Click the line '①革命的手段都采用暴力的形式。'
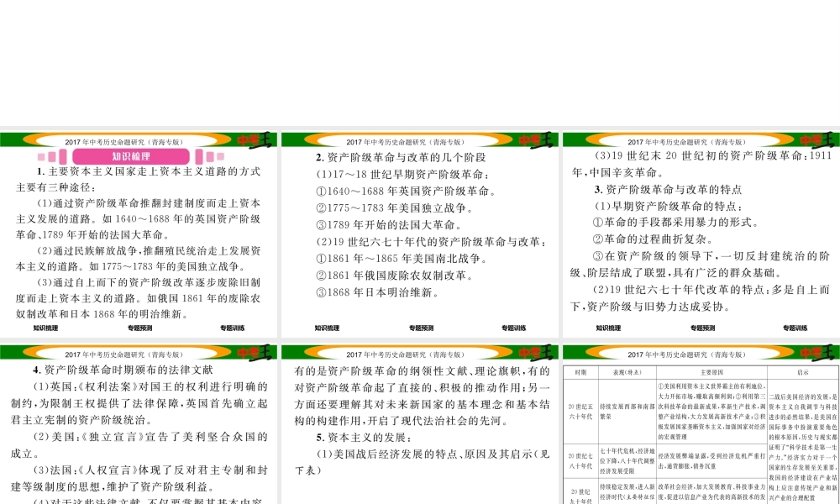840x504 pixels. [675, 223]
